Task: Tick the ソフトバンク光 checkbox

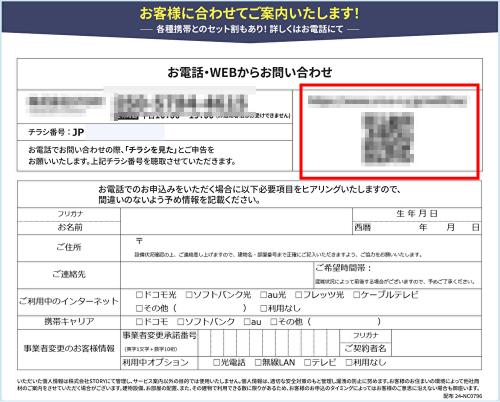Action: [x=189, y=295]
